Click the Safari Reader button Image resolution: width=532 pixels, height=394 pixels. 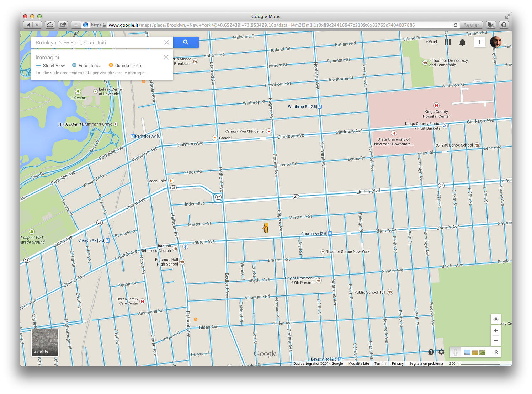pos(471,25)
